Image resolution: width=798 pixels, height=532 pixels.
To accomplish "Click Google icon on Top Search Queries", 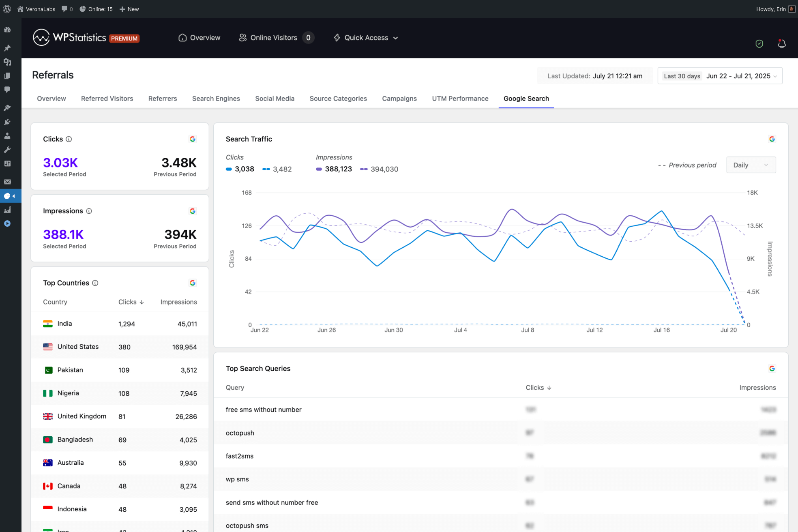I will (772, 368).
